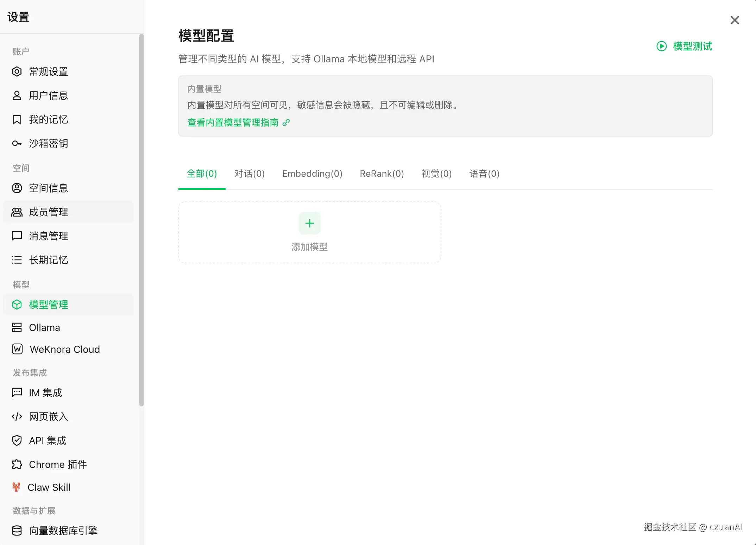
Task: Click the green plus add model icon
Action: pyautogui.click(x=310, y=223)
